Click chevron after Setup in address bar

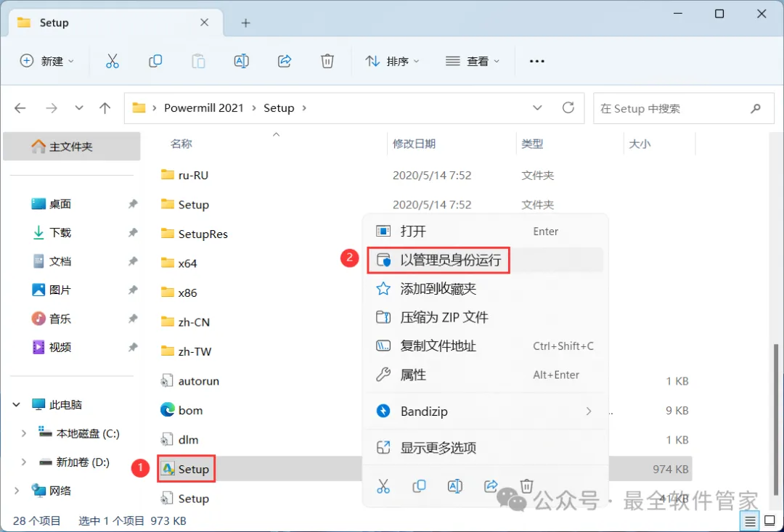[x=304, y=108]
